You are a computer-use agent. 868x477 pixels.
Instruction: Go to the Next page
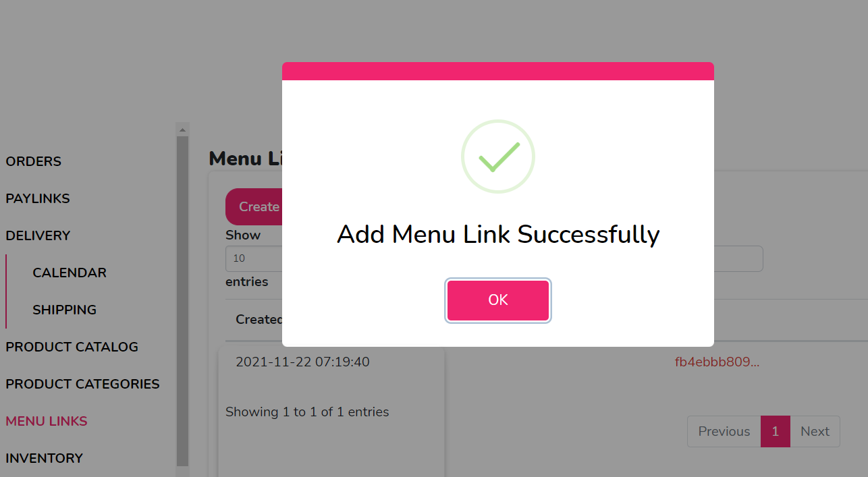815,431
